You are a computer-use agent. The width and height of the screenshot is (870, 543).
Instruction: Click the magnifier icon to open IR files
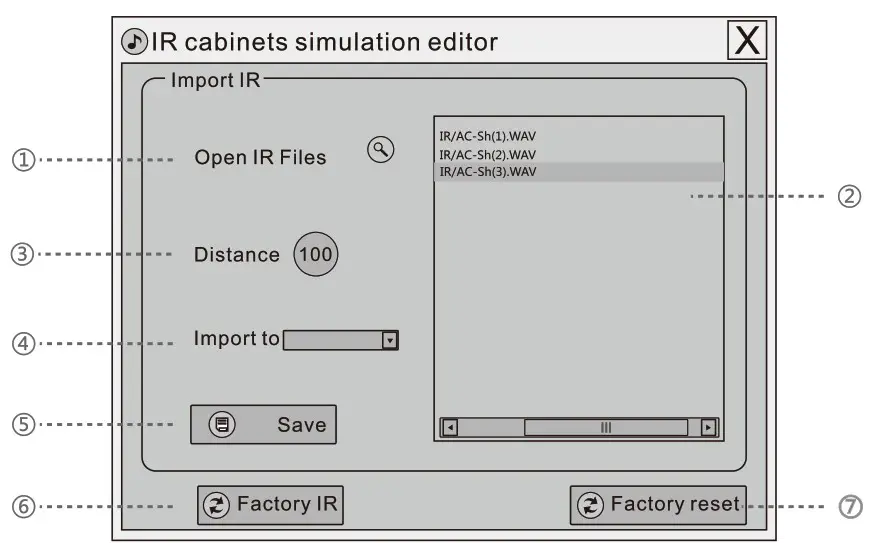pyautogui.click(x=381, y=150)
